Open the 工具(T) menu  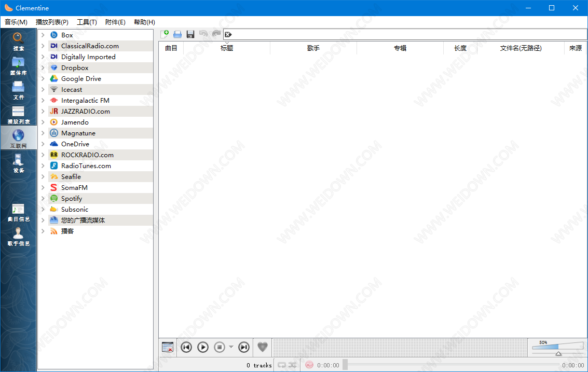coord(87,22)
